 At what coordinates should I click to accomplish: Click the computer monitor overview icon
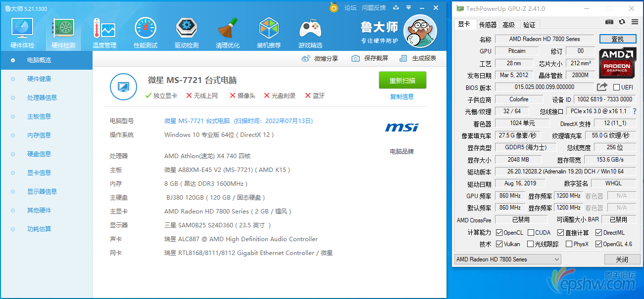[x=124, y=86]
